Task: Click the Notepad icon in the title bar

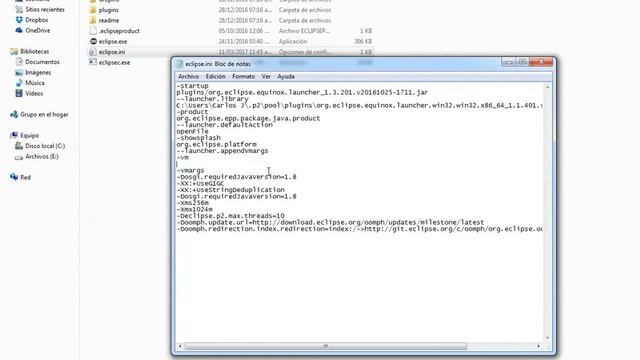Action: (180, 64)
